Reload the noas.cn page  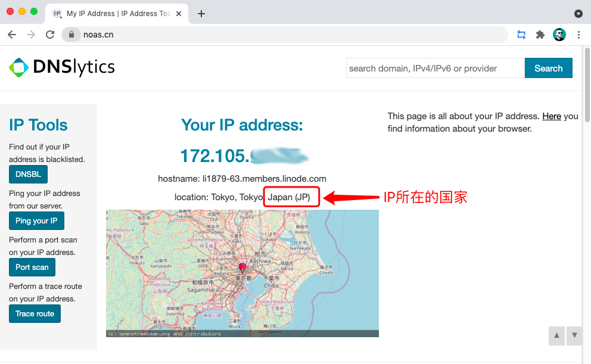point(50,35)
